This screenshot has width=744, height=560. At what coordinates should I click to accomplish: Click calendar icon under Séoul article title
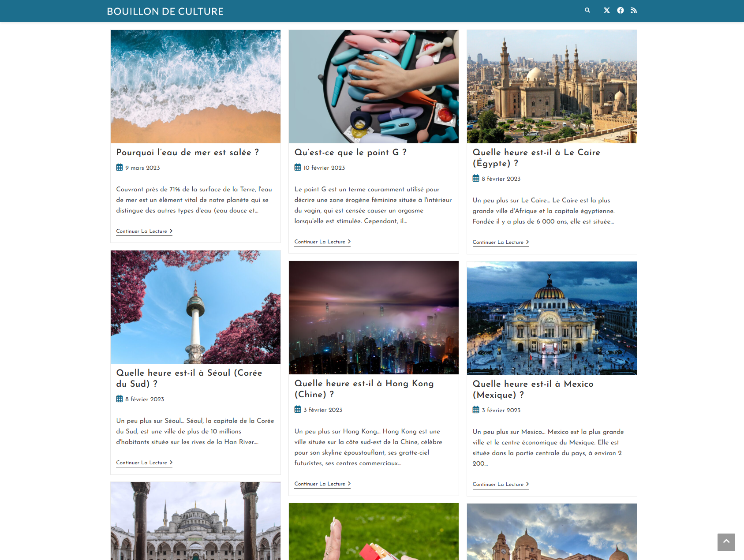pos(120,399)
